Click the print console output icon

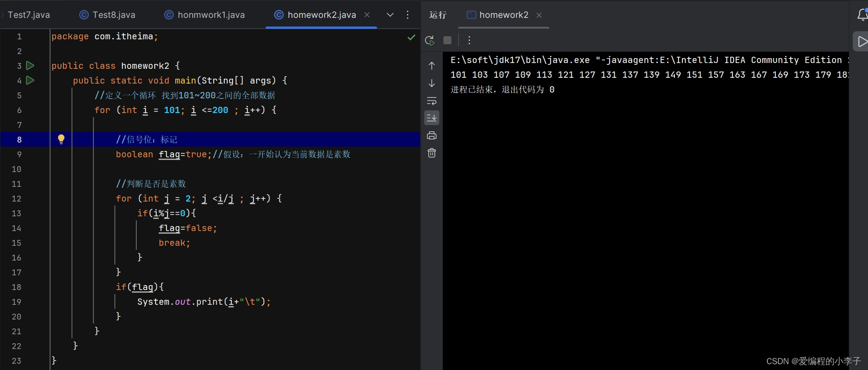pyautogui.click(x=432, y=135)
